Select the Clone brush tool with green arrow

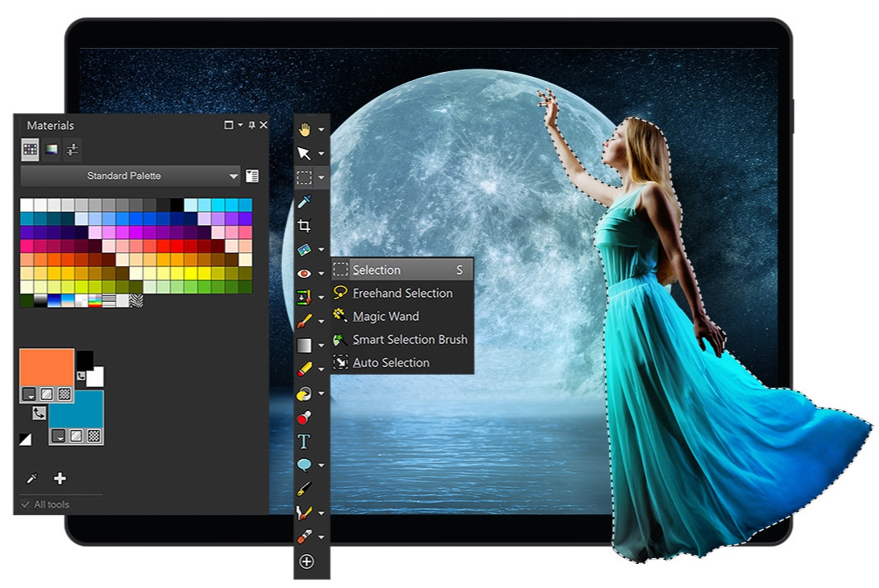pos(305,298)
